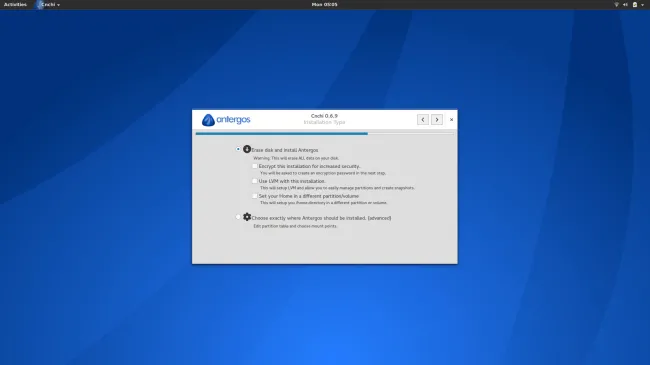Click the 'Erase disk and install Antergos' label text

[x=285, y=150]
